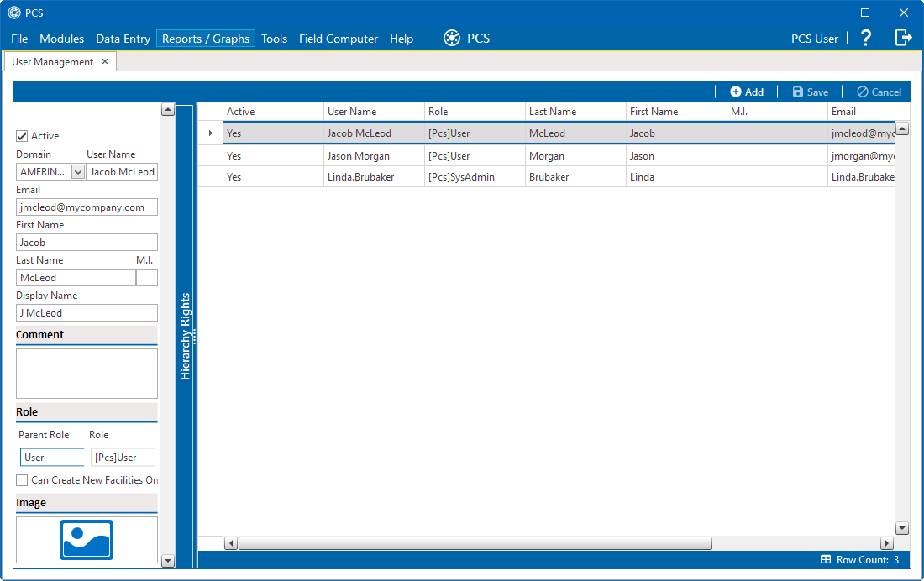Click the Help question mark icon

tap(865, 38)
